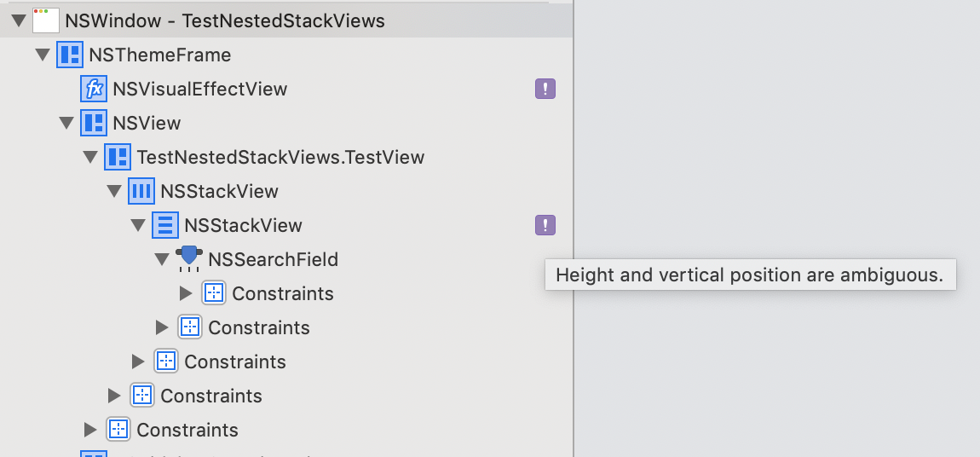This screenshot has width=980, height=457.
Task: Select the NSSearchField tree item
Action: tap(274, 259)
